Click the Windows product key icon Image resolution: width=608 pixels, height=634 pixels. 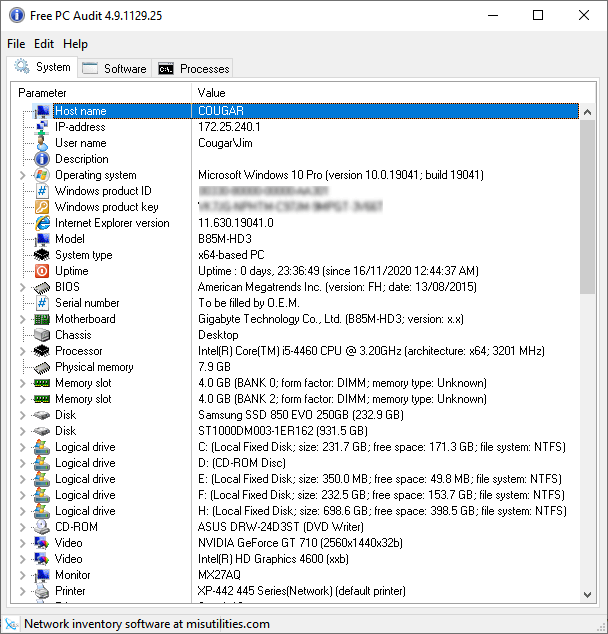tap(42, 207)
